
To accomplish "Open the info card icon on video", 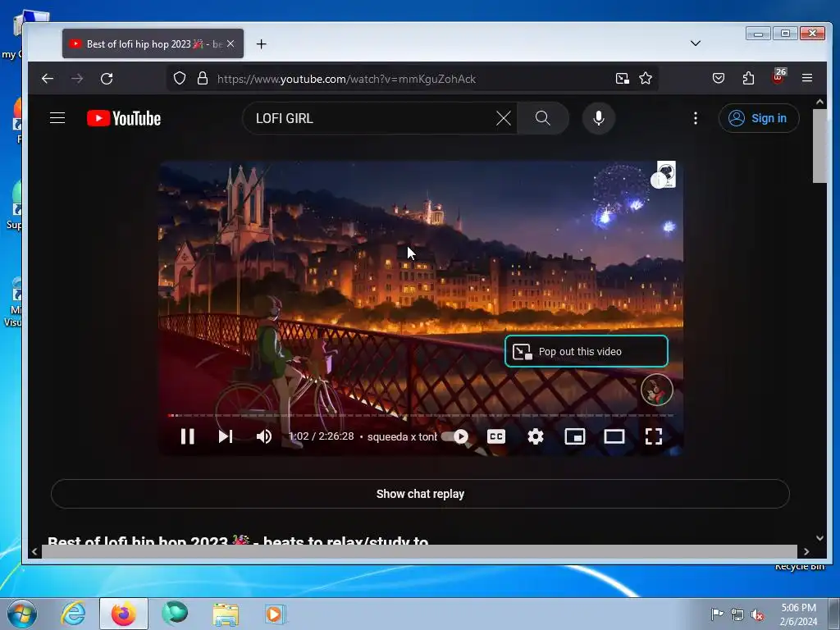I will click(659, 180).
